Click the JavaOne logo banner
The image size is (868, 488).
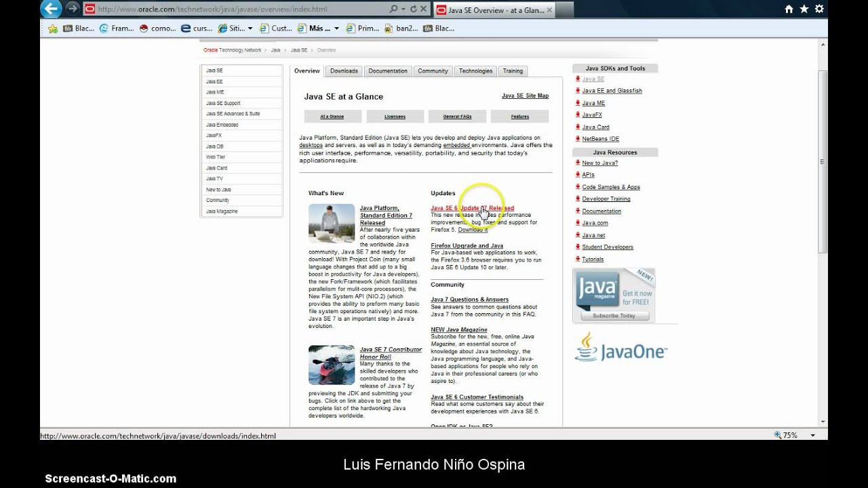[x=620, y=346]
